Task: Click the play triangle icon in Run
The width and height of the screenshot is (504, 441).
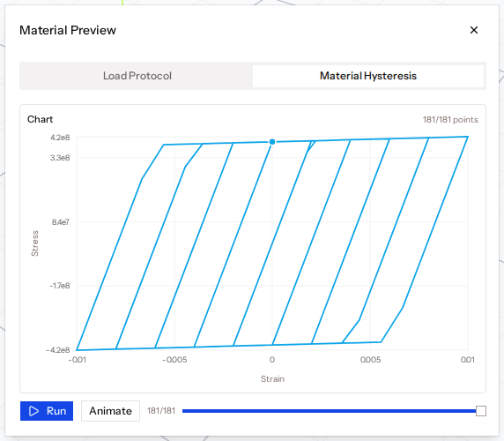Action: (x=33, y=411)
